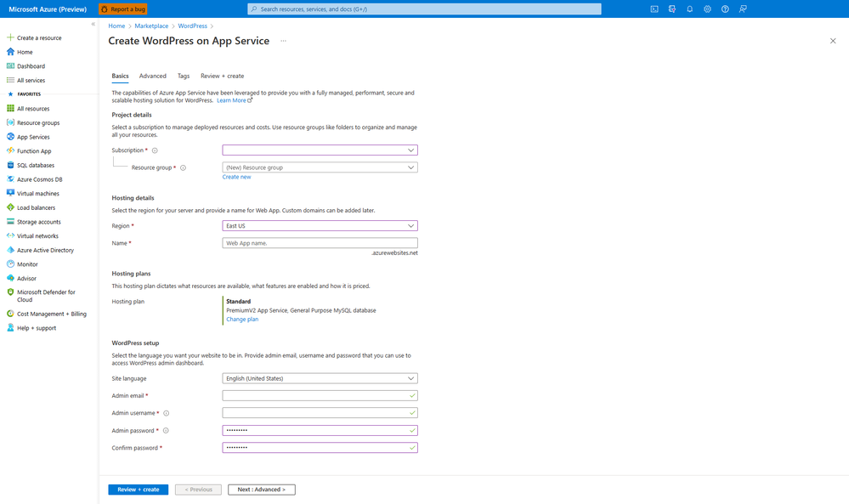849x504 pixels.
Task: Click the Web App name field
Action: click(320, 243)
